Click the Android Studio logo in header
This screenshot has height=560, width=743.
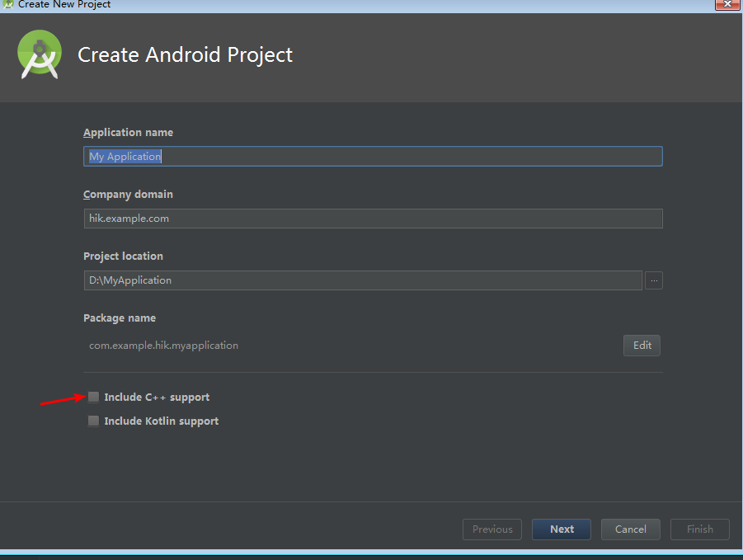click(x=40, y=54)
